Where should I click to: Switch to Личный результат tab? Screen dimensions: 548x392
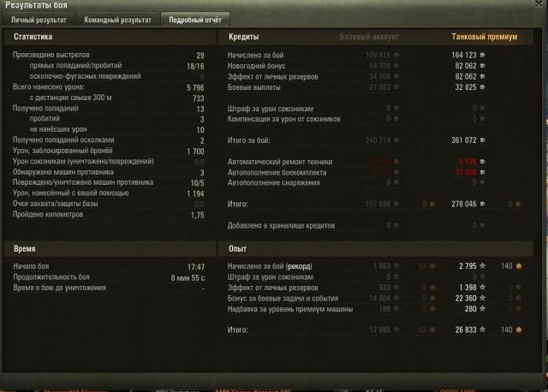(39, 20)
